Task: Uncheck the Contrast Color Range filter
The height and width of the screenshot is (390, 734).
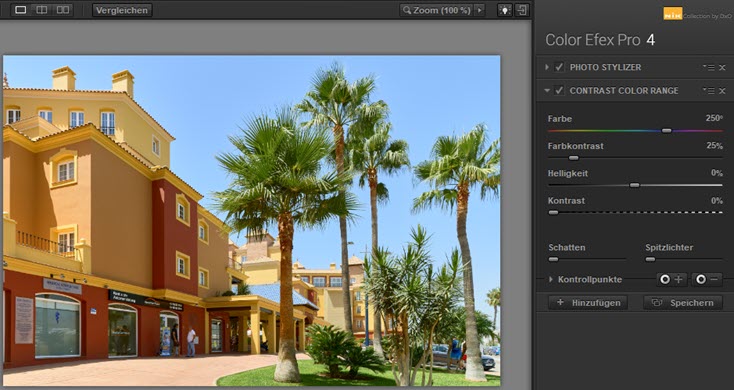Action: click(559, 91)
